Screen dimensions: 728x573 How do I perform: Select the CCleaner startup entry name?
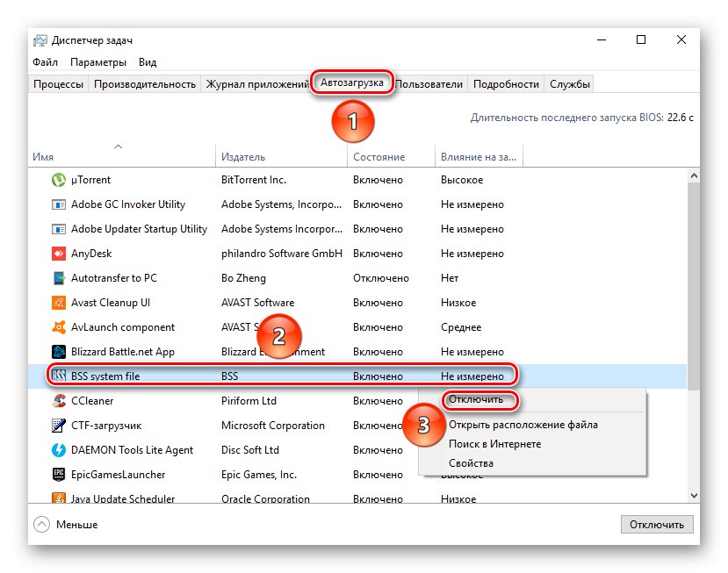92,400
